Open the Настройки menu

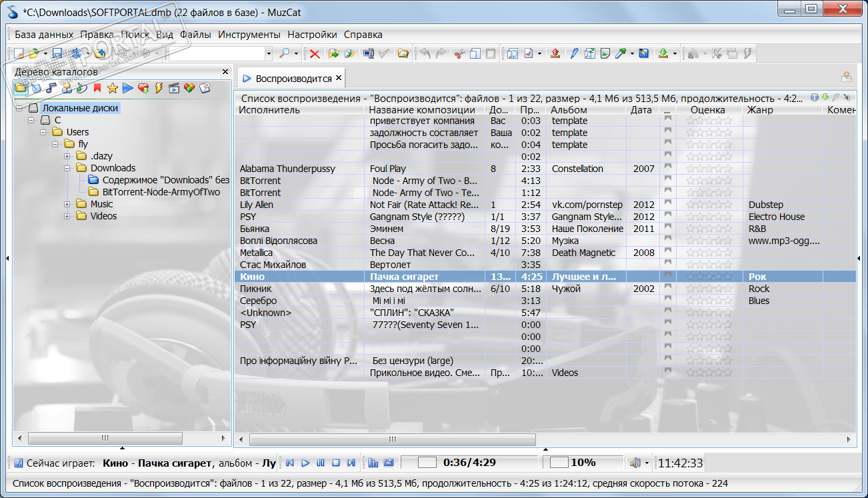[x=312, y=35]
